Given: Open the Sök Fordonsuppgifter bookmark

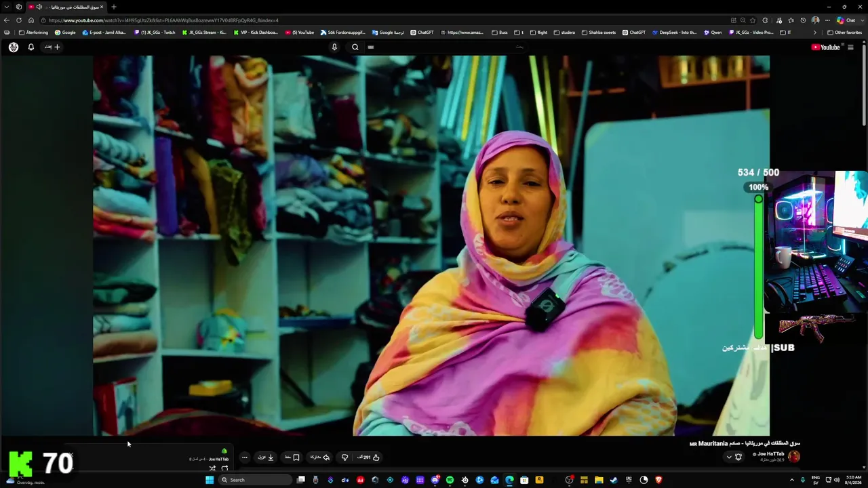Looking at the screenshot, I should point(343,33).
